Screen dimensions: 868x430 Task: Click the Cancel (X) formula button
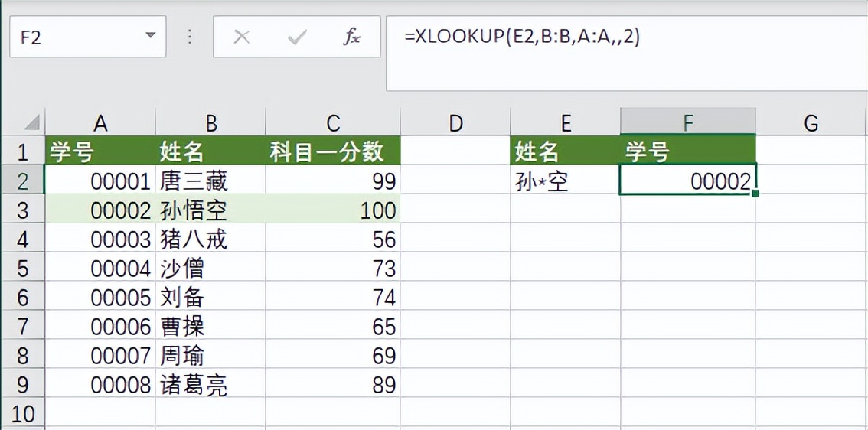241,37
